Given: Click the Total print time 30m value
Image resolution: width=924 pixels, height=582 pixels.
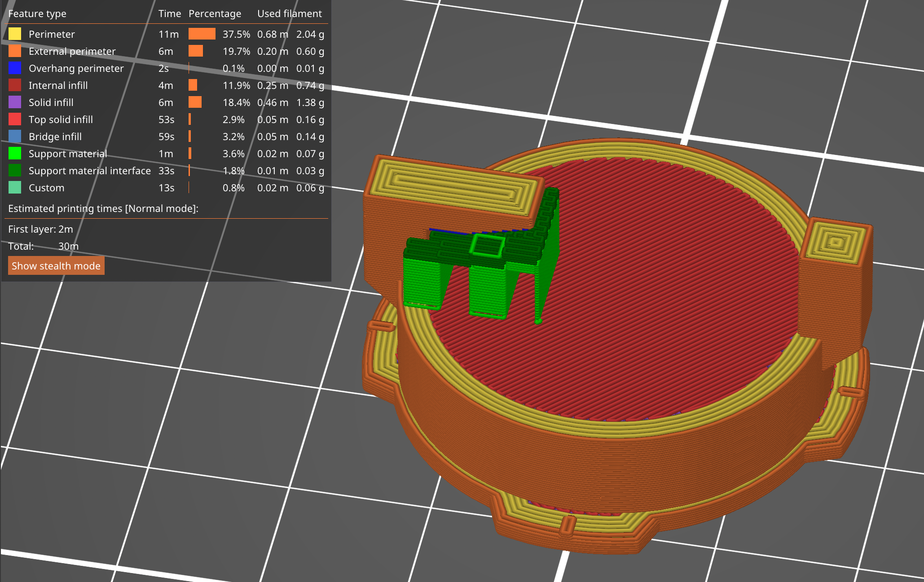Looking at the screenshot, I should pos(68,246).
